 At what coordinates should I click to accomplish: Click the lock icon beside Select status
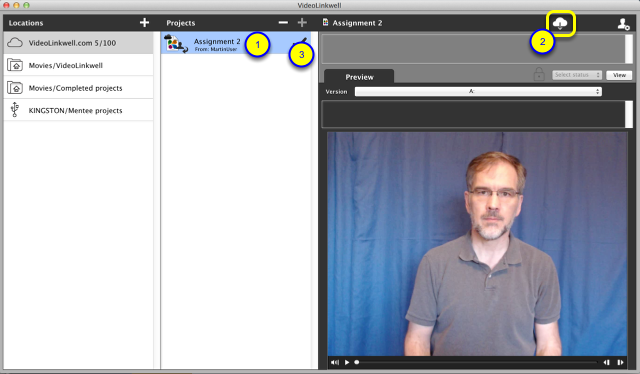(x=539, y=74)
